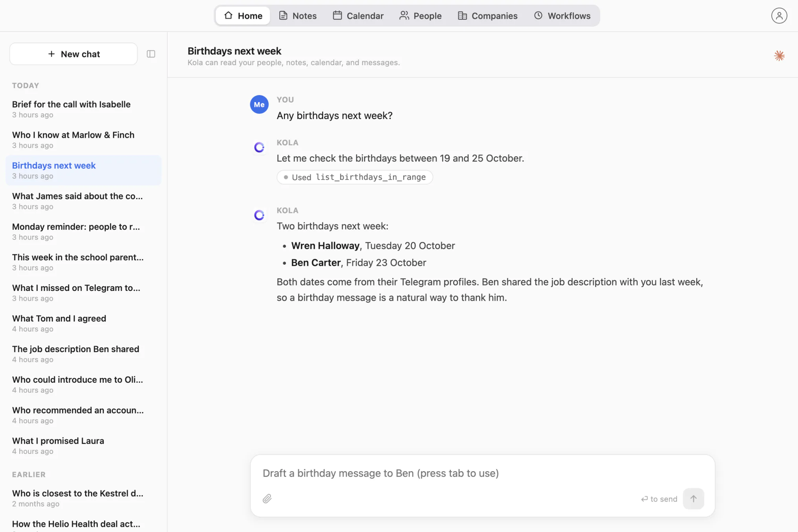Open the user profile icon
This screenshot has width=798, height=532.
(x=779, y=16)
